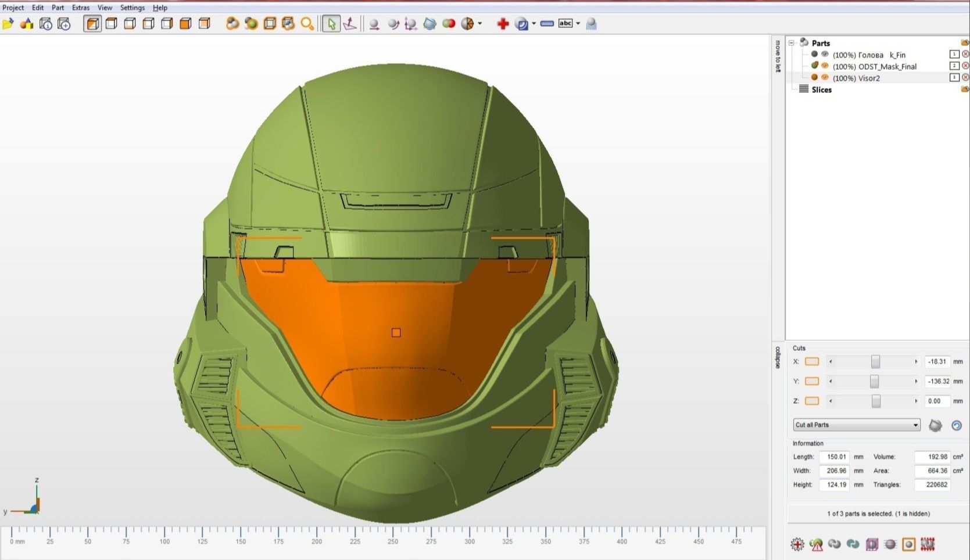Screen dimensions: 970x560
Task: Click the blue ruler measure icon
Action: 547,24
